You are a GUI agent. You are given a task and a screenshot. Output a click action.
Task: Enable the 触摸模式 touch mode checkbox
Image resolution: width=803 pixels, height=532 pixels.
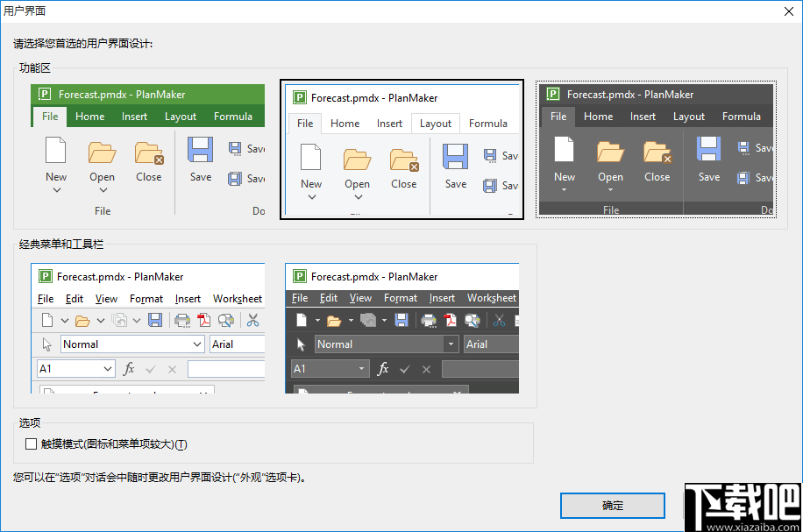pyautogui.click(x=31, y=443)
